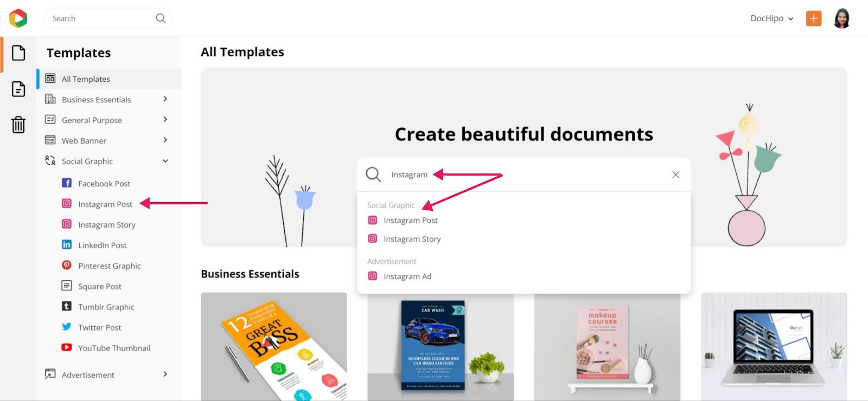Screen dimensions: 868x401
Task: Click the LinkedIn logo icon
Action: [x=67, y=245]
